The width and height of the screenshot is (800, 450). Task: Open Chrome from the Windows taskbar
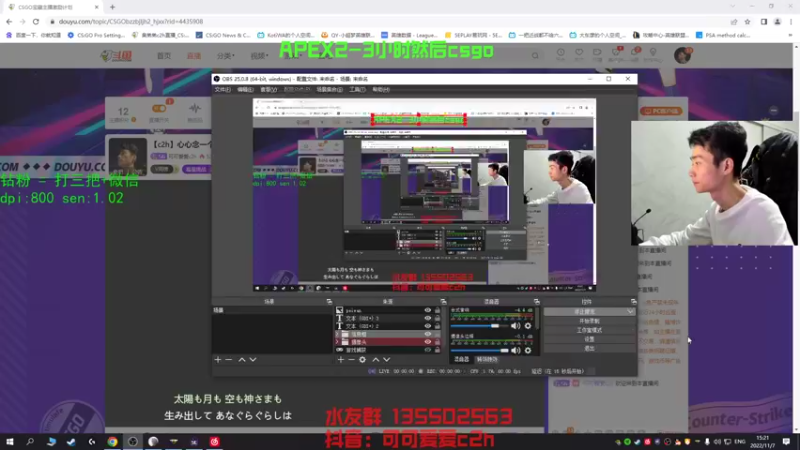tap(112, 441)
